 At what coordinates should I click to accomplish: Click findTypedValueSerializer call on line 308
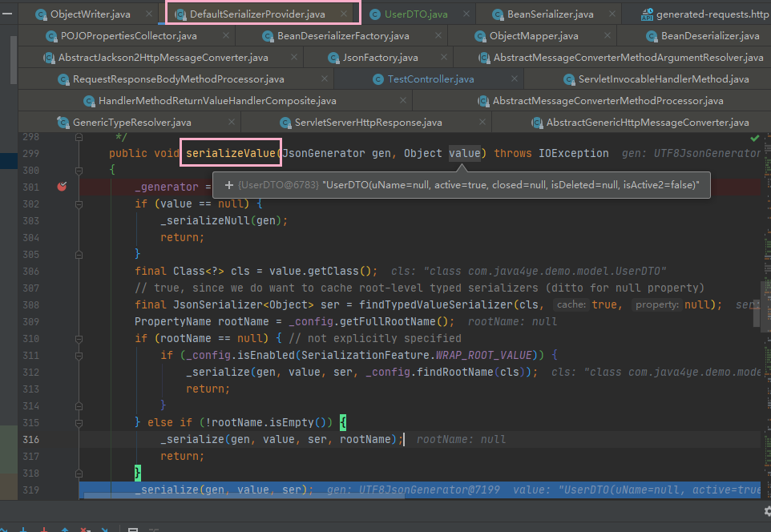pos(436,304)
